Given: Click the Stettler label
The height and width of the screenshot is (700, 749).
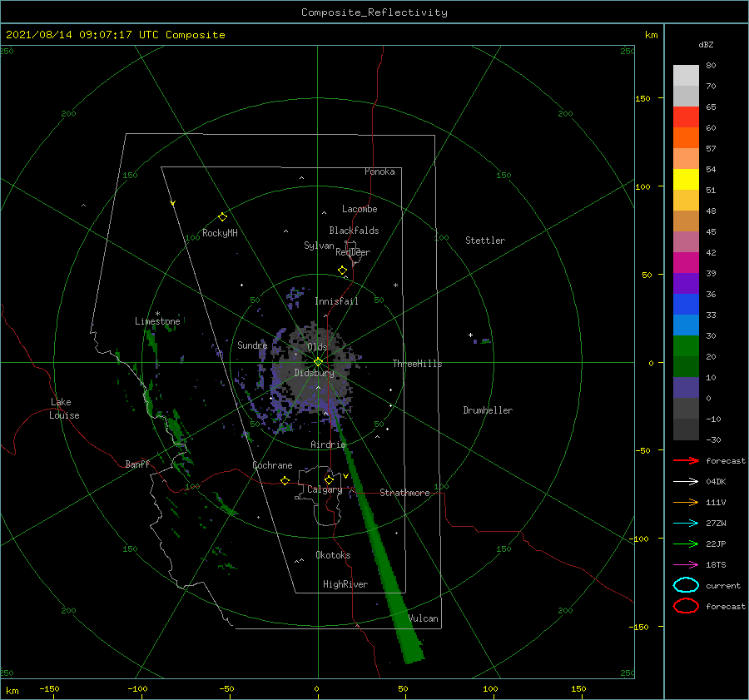Looking at the screenshot, I should click(x=485, y=241).
